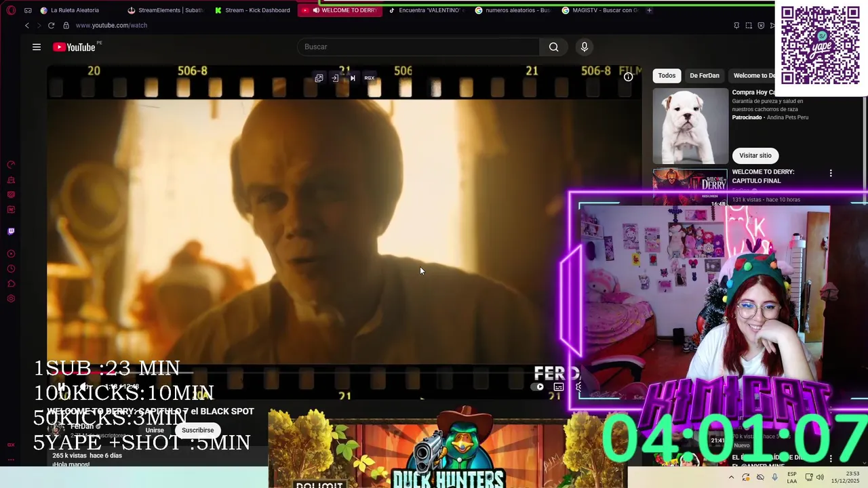Switch to Stream - Kick Dashboard tab
Image resolution: width=868 pixels, height=488 pixels.
click(x=254, y=10)
